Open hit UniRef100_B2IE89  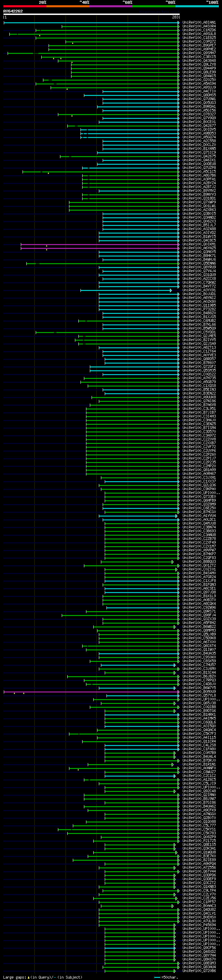199,860
